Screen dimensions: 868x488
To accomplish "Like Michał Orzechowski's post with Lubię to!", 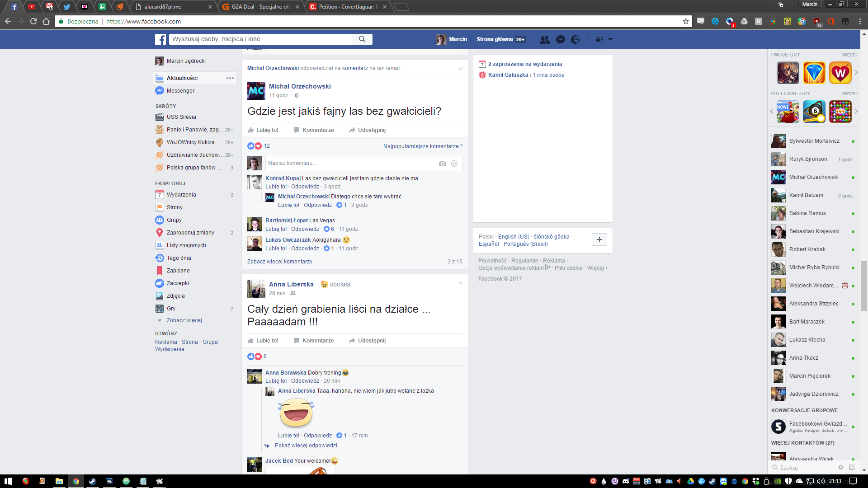I will point(263,130).
